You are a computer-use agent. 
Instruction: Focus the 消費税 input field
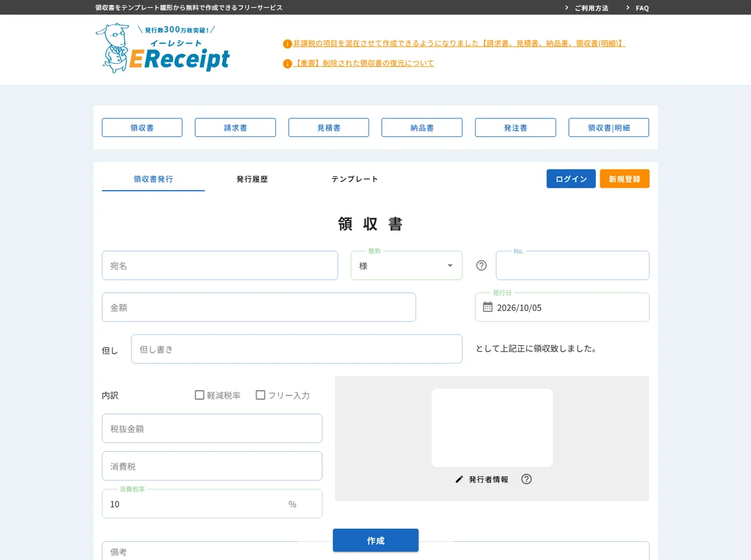click(212, 466)
